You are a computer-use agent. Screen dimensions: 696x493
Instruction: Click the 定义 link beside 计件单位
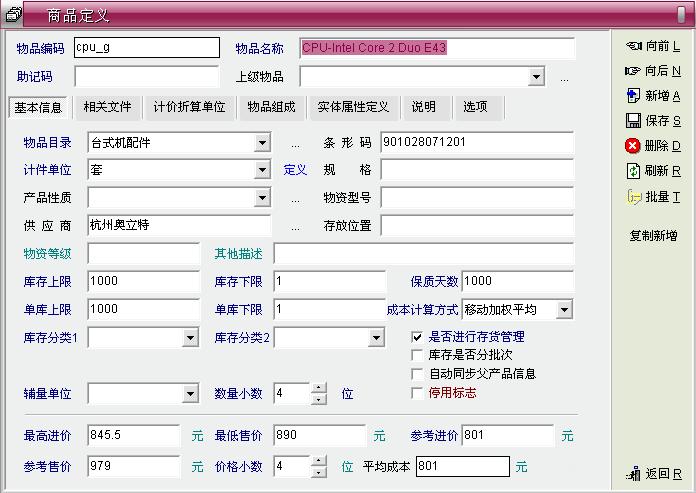pyautogui.click(x=295, y=170)
